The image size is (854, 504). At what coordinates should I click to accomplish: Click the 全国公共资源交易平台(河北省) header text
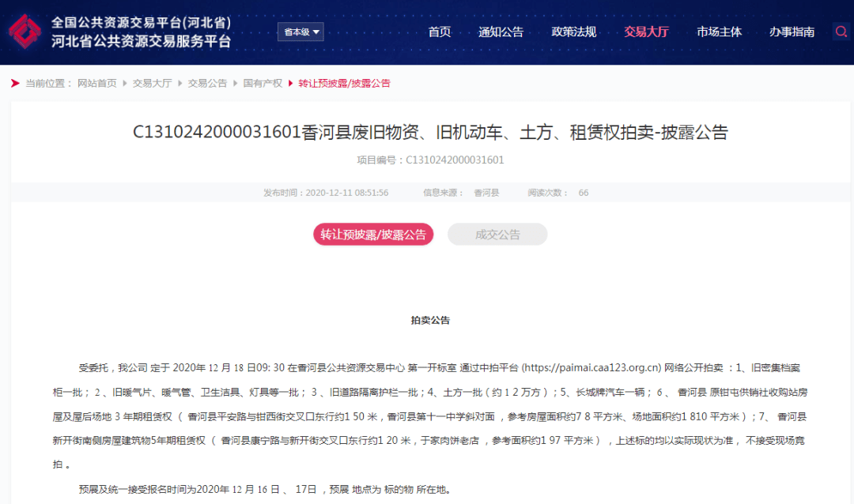[141, 23]
